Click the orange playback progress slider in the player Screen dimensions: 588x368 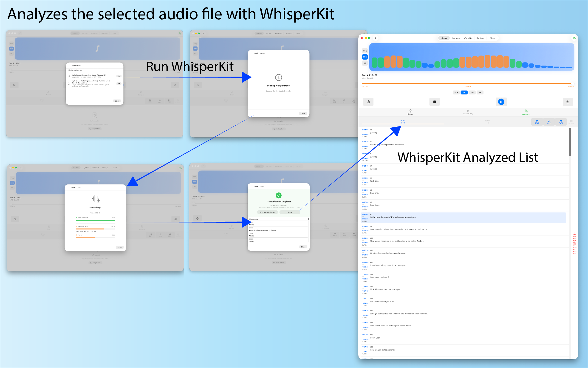(468, 83)
